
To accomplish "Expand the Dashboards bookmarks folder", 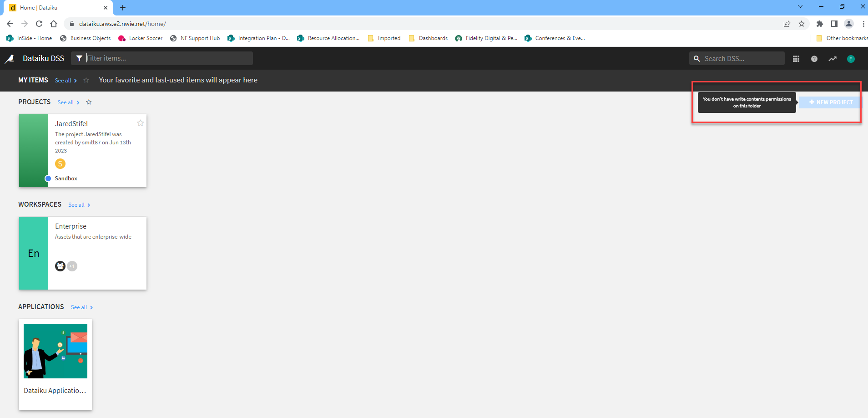I will pos(428,38).
